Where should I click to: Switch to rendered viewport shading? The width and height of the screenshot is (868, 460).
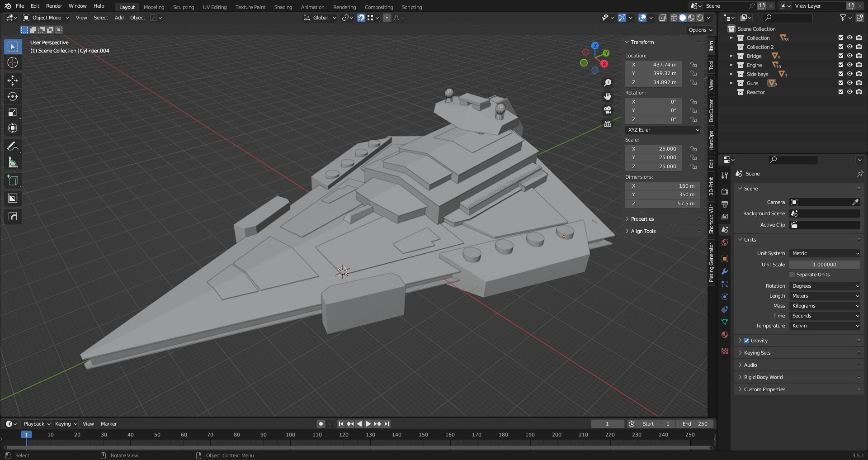[700, 18]
